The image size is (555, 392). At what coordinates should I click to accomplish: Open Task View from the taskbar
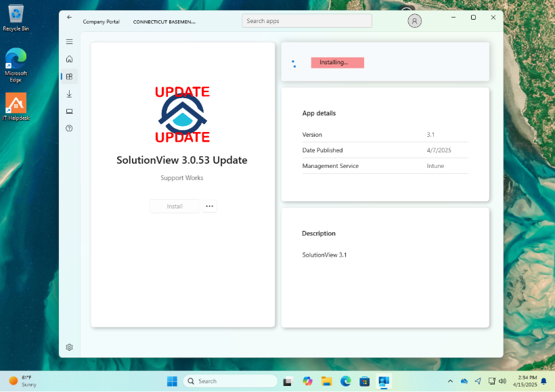[x=288, y=381]
